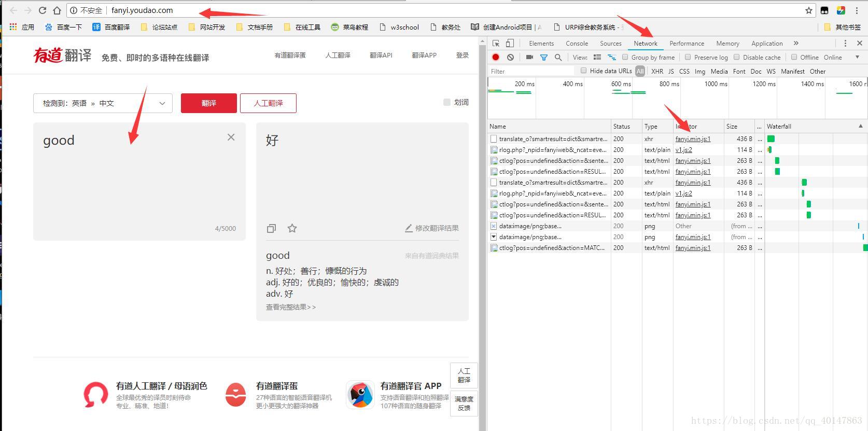Click the DevTools inspect element icon

coord(496,44)
